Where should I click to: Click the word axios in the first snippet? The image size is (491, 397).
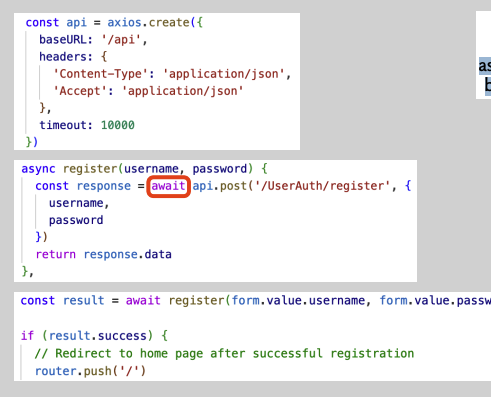124,22
